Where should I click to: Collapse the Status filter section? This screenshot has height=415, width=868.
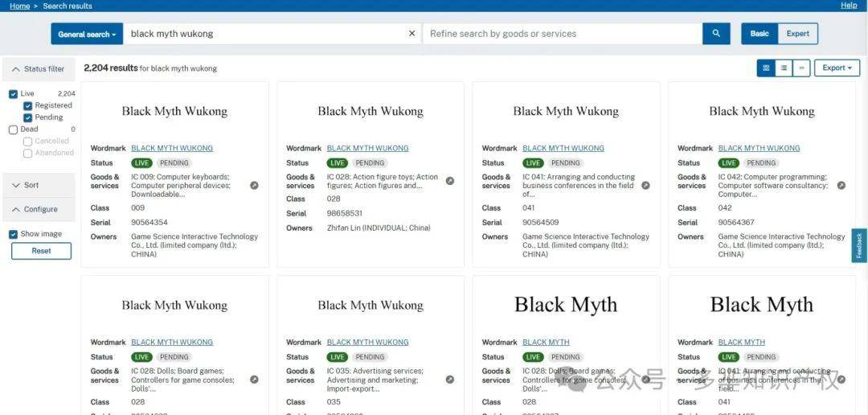tap(39, 69)
